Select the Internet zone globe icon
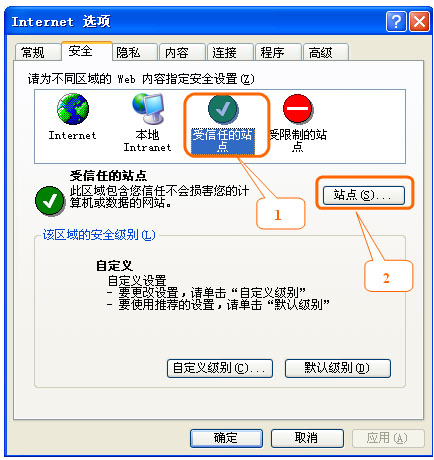The width and height of the screenshot is (434, 460). 73,109
